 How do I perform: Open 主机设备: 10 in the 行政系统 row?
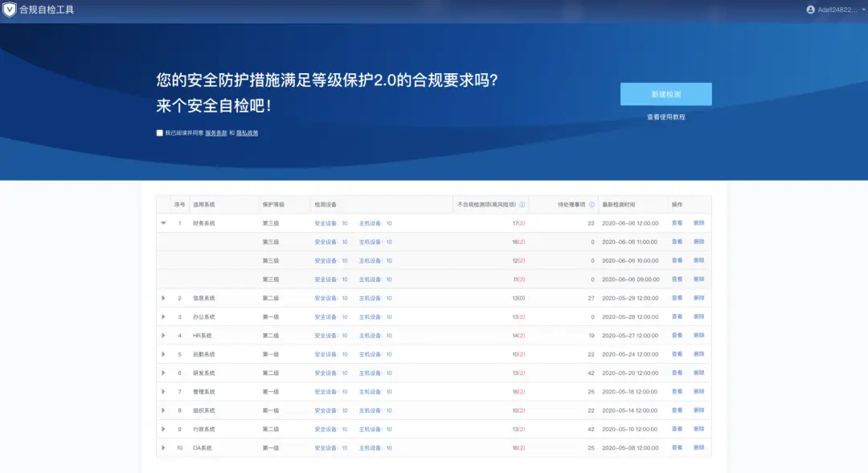click(x=375, y=430)
